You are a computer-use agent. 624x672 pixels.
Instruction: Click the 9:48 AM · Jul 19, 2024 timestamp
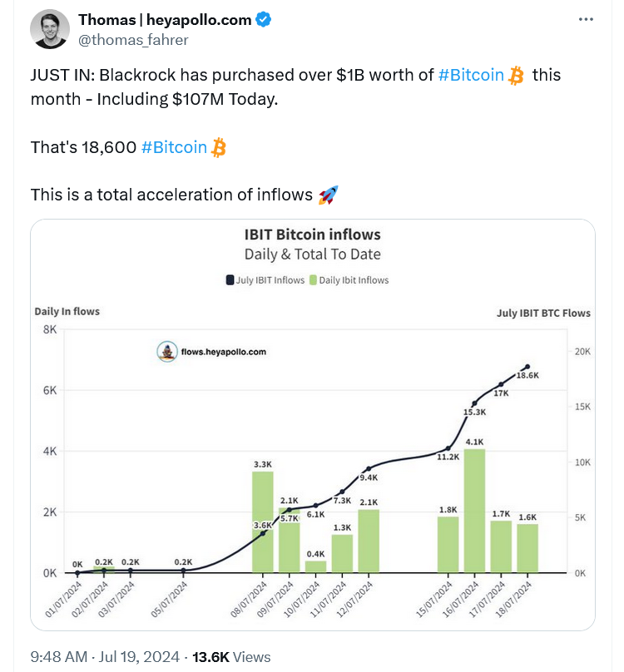(x=105, y=656)
